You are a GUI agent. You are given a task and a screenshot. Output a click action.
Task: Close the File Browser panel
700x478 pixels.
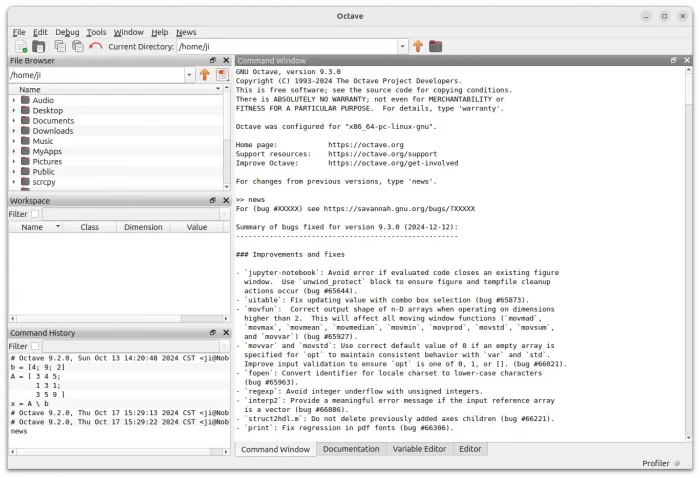[x=226, y=60]
